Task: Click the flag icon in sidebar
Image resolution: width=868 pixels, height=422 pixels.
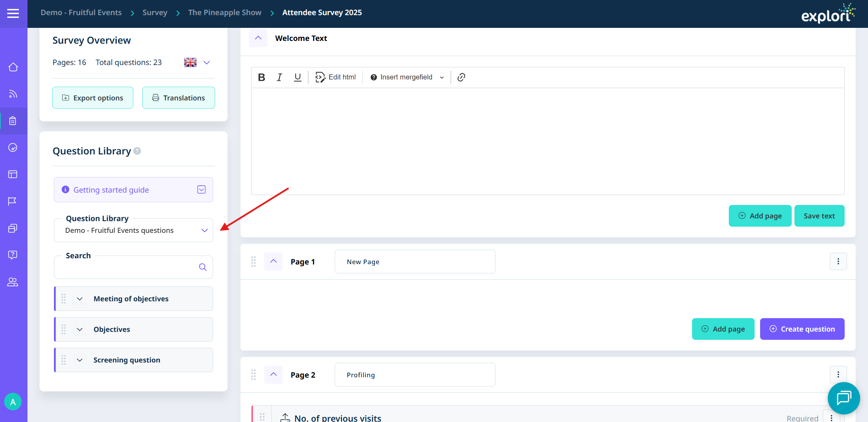Action: pyautogui.click(x=12, y=201)
